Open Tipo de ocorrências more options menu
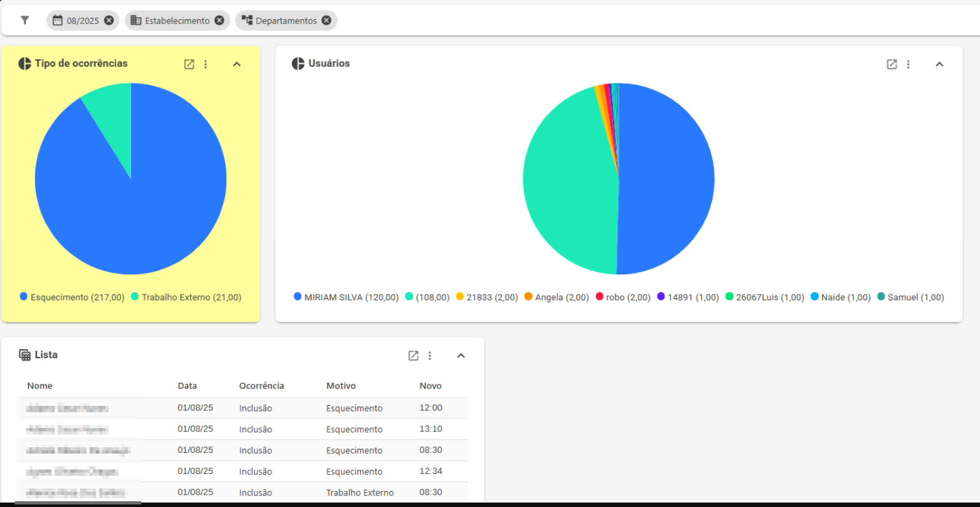980x507 pixels. [x=205, y=64]
